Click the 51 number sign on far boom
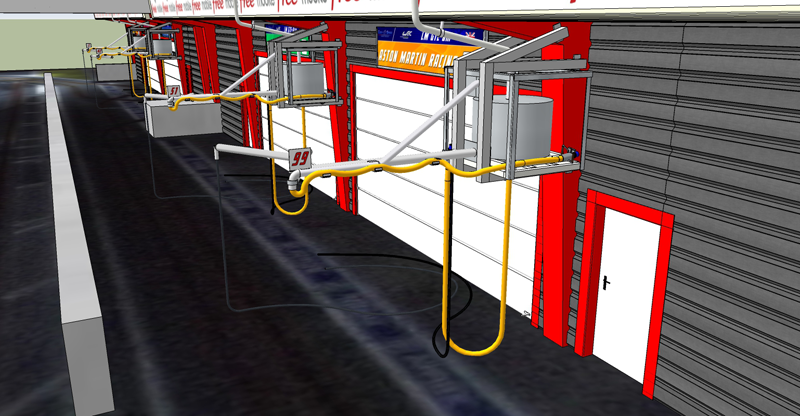800x416 pixels. (175, 93)
